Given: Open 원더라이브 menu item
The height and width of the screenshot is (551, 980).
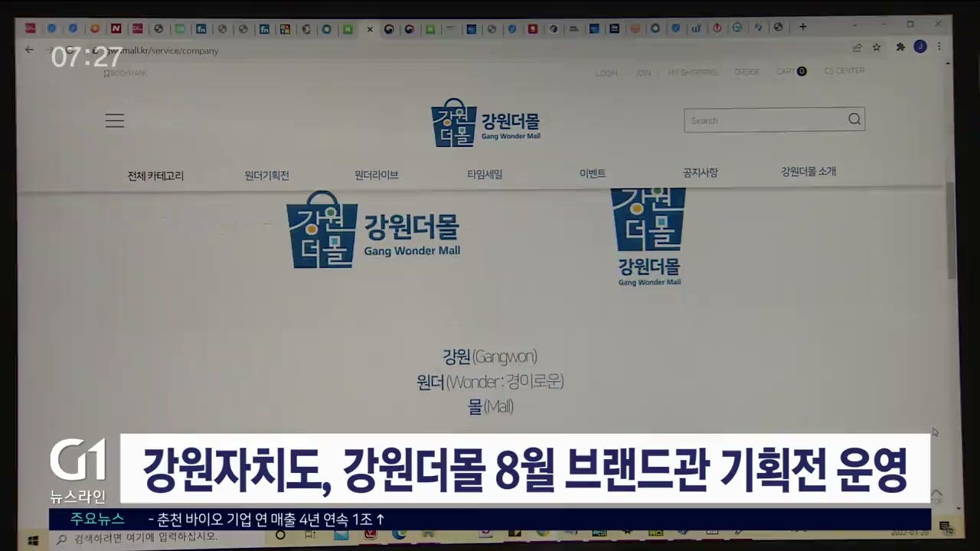Looking at the screenshot, I should click(x=376, y=174).
